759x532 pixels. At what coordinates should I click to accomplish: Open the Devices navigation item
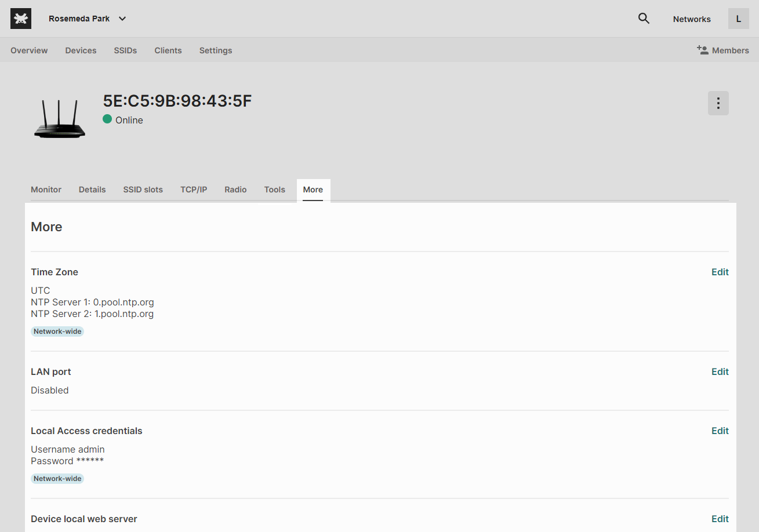(x=81, y=50)
